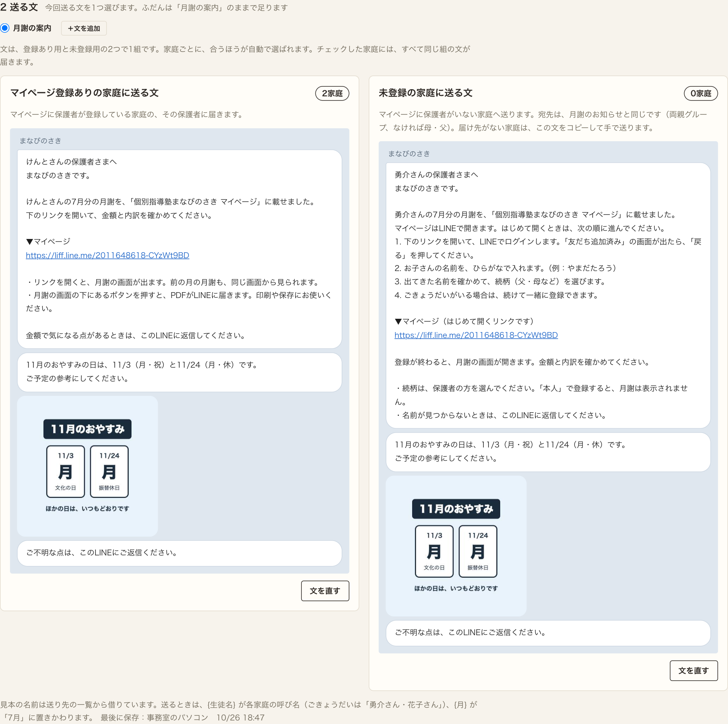Open the 11月のおやすみ image in the registered families preview
Image resolution: width=728 pixels, height=724 pixels.
pos(88,466)
